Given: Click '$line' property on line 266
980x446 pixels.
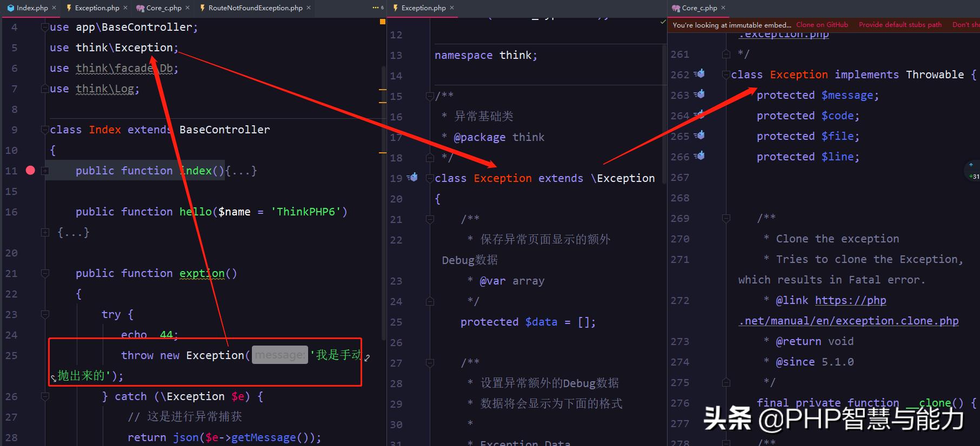Looking at the screenshot, I should (x=837, y=157).
